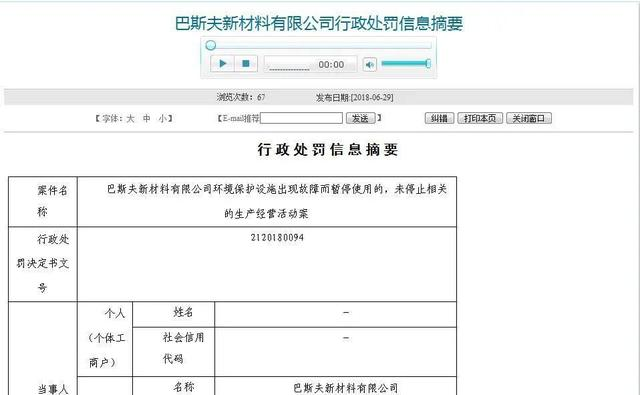Click the 打印本页 button
Screen dimensions: 640x395
click(x=480, y=118)
